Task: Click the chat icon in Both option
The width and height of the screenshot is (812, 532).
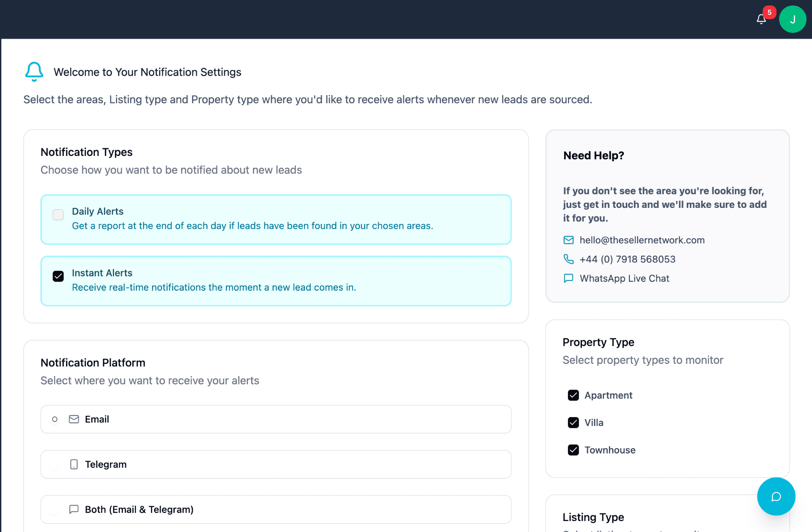Action: tap(74, 509)
